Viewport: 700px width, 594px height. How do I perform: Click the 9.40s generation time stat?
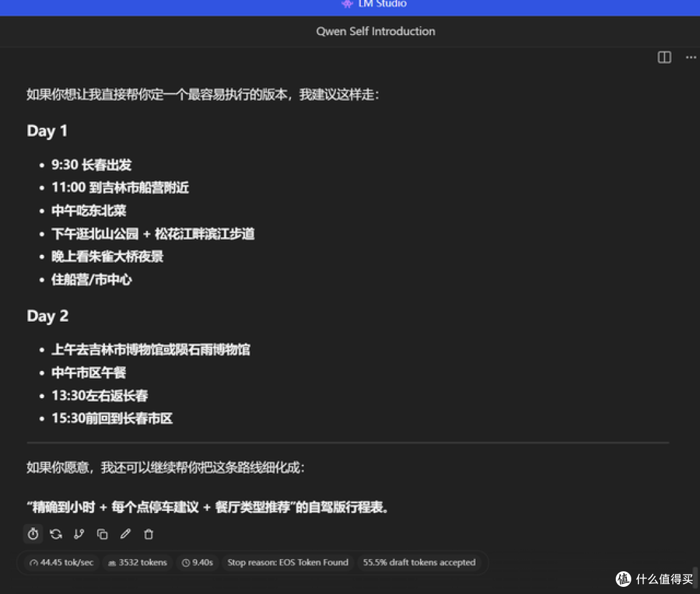(x=197, y=562)
